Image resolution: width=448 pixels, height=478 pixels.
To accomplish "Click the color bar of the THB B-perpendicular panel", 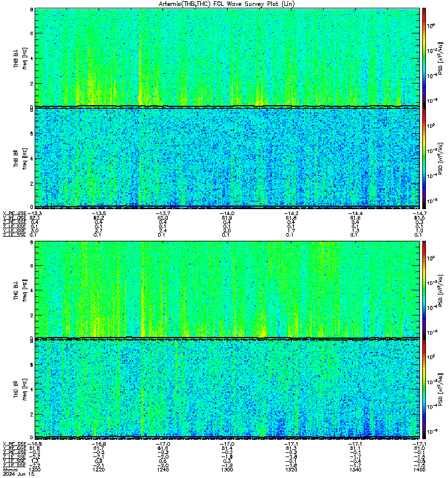I will click(x=424, y=57).
